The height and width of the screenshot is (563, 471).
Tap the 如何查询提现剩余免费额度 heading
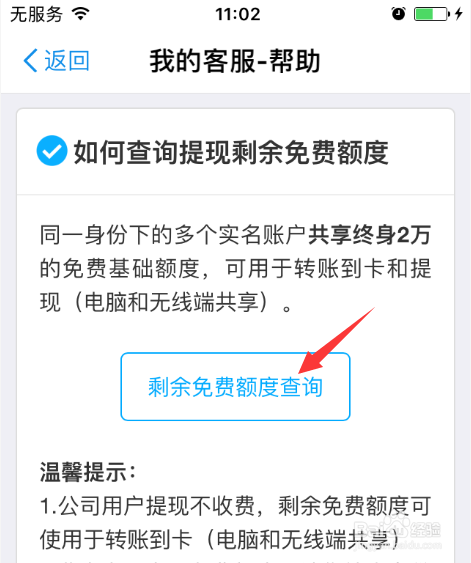231,152
